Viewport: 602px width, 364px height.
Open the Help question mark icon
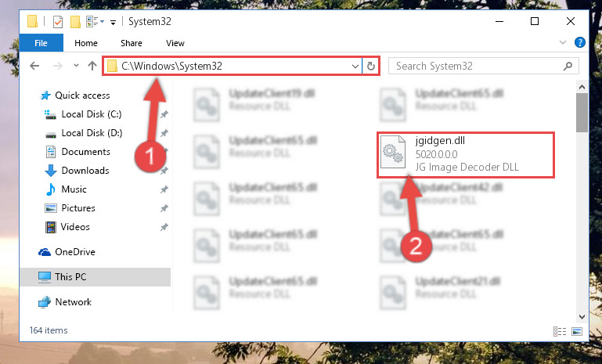tap(580, 42)
